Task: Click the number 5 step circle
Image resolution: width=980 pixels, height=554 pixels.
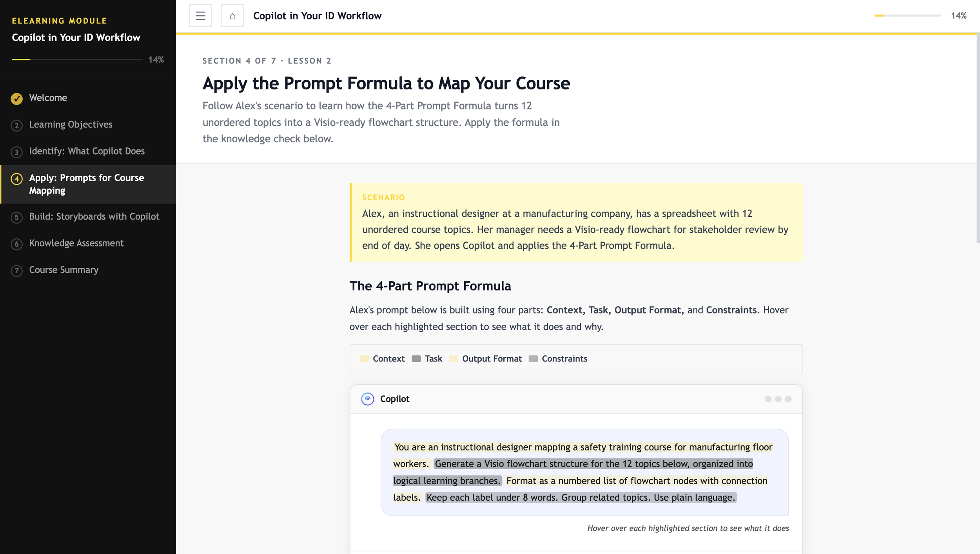Action: click(x=16, y=217)
